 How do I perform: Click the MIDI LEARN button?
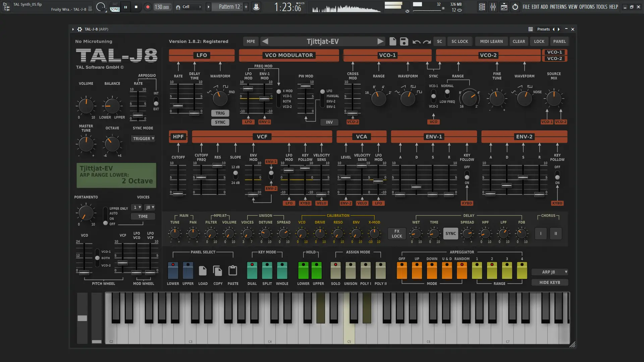(x=491, y=42)
